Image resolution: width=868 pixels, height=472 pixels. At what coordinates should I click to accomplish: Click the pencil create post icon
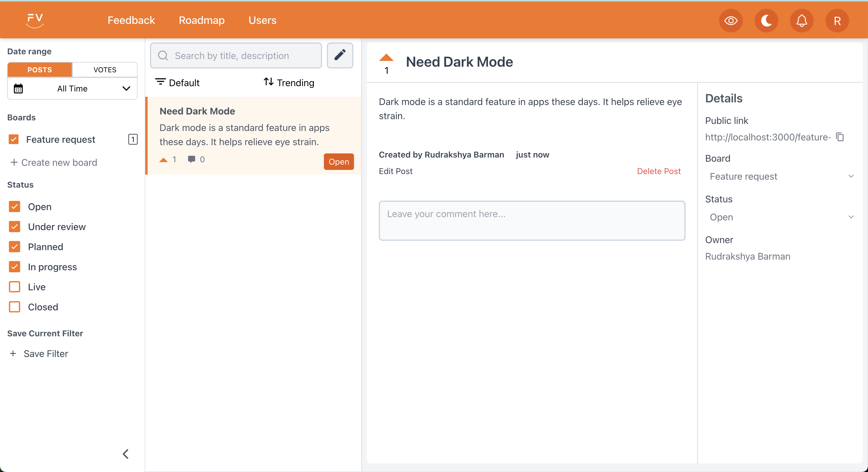coord(340,55)
